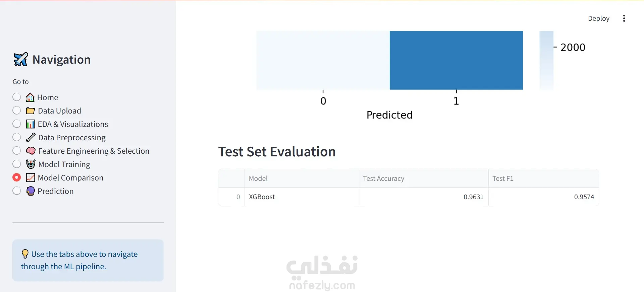Select the XGBoost table cell
This screenshot has height=292, width=644.
302,197
